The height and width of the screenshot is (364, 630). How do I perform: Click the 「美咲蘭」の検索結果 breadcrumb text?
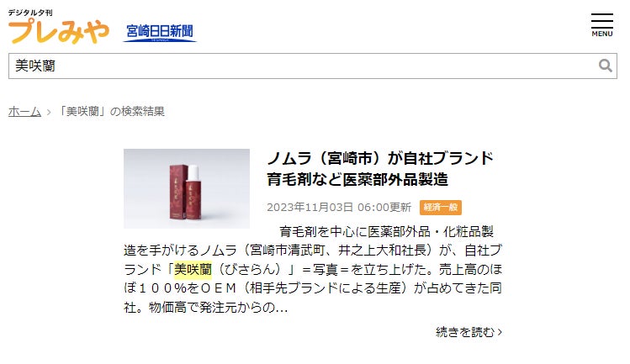click(x=110, y=111)
